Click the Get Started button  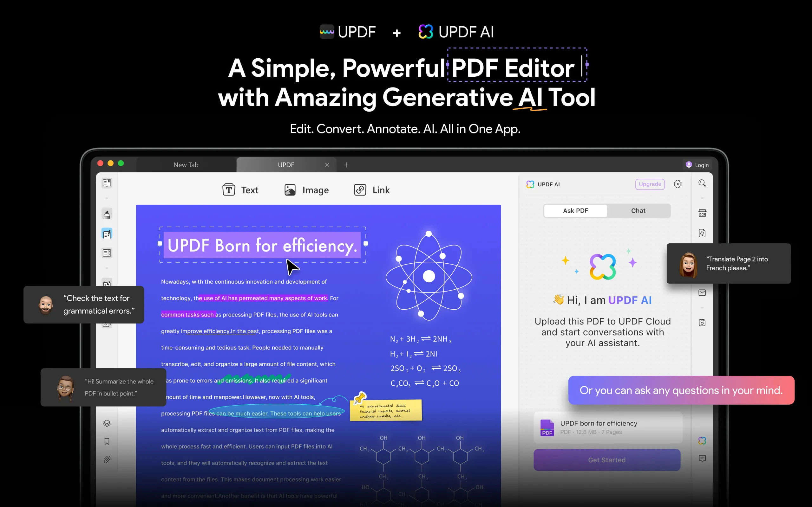[606, 460]
